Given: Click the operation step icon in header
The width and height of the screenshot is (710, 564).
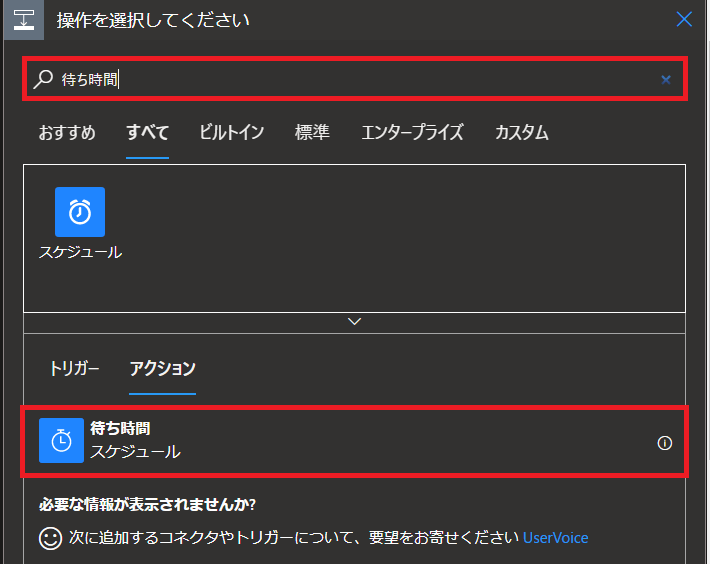Looking at the screenshot, I should click(x=24, y=20).
